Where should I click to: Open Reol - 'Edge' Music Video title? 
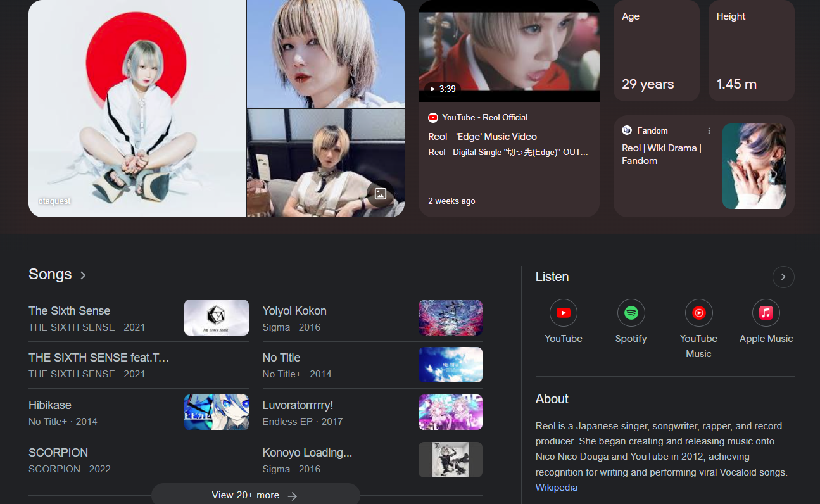tap(483, 137)
